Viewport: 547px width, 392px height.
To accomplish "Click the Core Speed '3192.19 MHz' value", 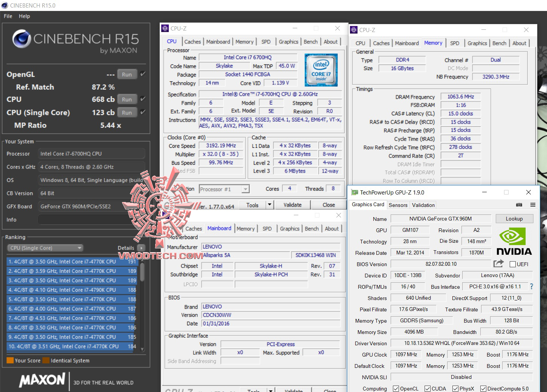I will [x=221, y=145].
